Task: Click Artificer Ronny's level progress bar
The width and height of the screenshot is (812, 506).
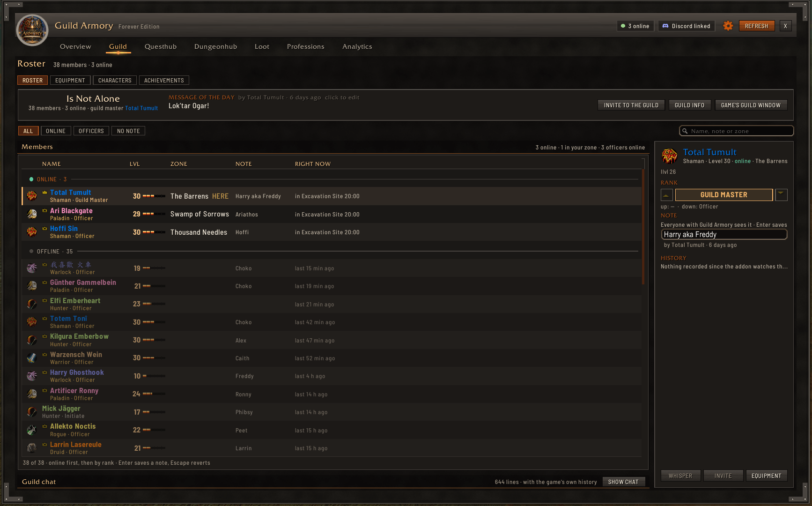Action: pos(154,394)
